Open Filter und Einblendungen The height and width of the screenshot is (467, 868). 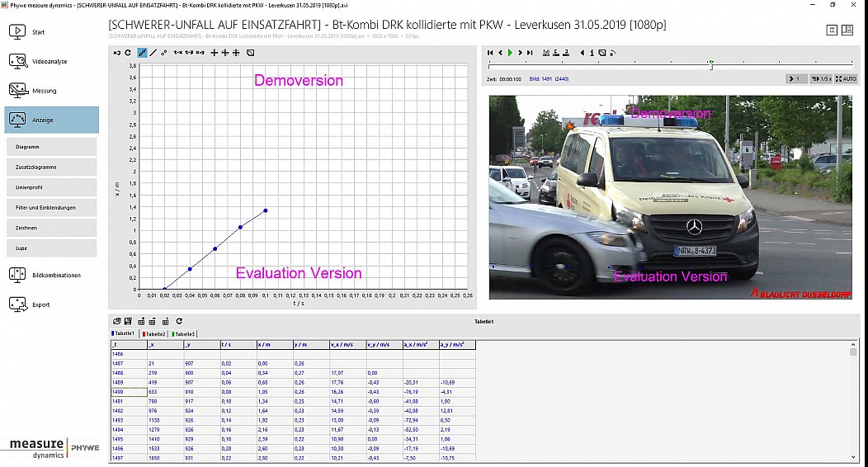pos(51,207)
